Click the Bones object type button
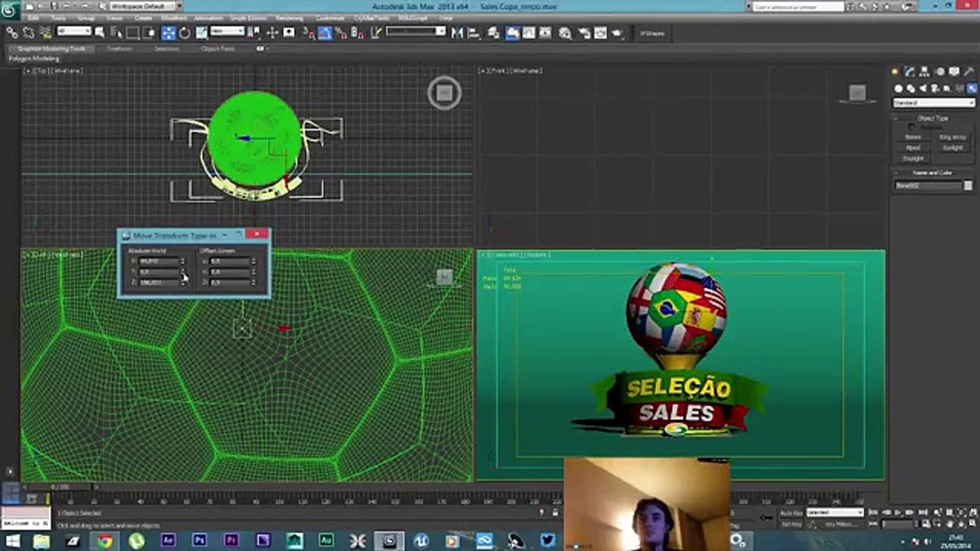Image resolution: width=980 pixels, height=551 pixels. coord(913,137)
